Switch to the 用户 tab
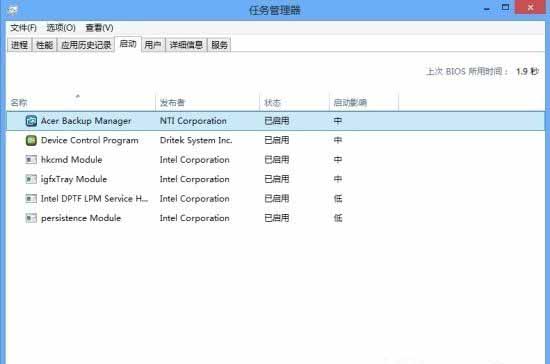Screen dimensions: 550x364 (x=153, y=45)
